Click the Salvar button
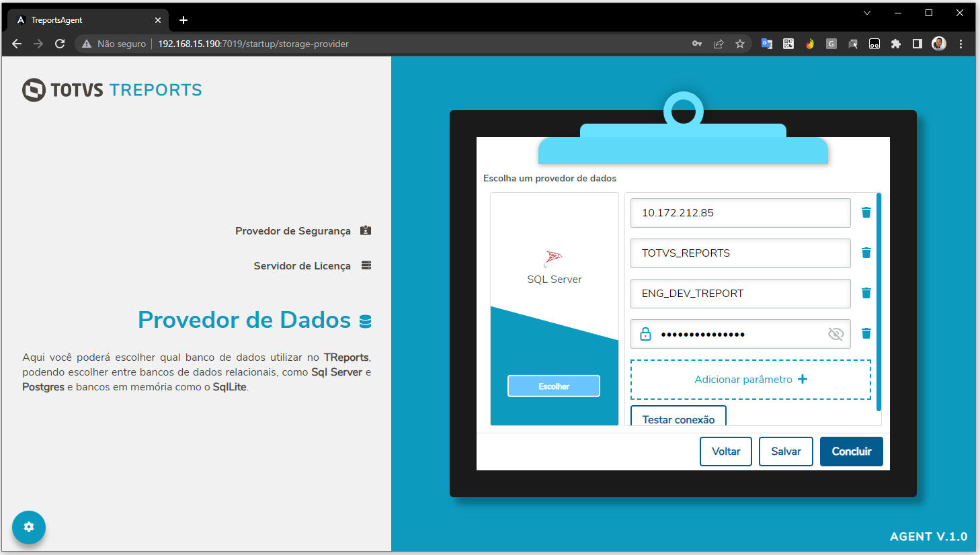The height and width of the screenshot is (555, 980). coord(786,452)
